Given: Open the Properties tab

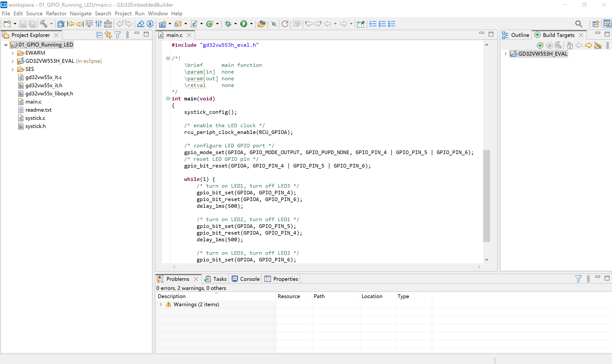Looking at the screenshot, I should [281, 279].
